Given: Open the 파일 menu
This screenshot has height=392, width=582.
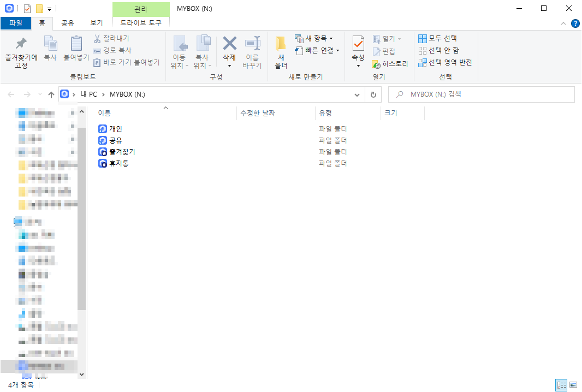Looking at the screenshot, I should click(17, 23).
